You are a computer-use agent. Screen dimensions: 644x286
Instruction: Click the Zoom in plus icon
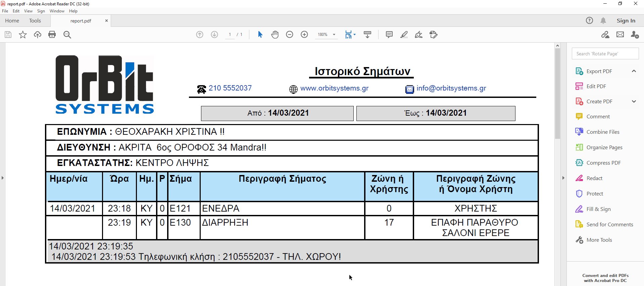click(304, 35)
